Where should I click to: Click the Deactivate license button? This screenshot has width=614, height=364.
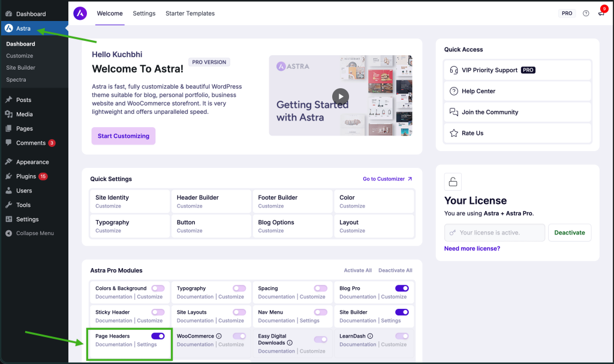coord(569,232)
